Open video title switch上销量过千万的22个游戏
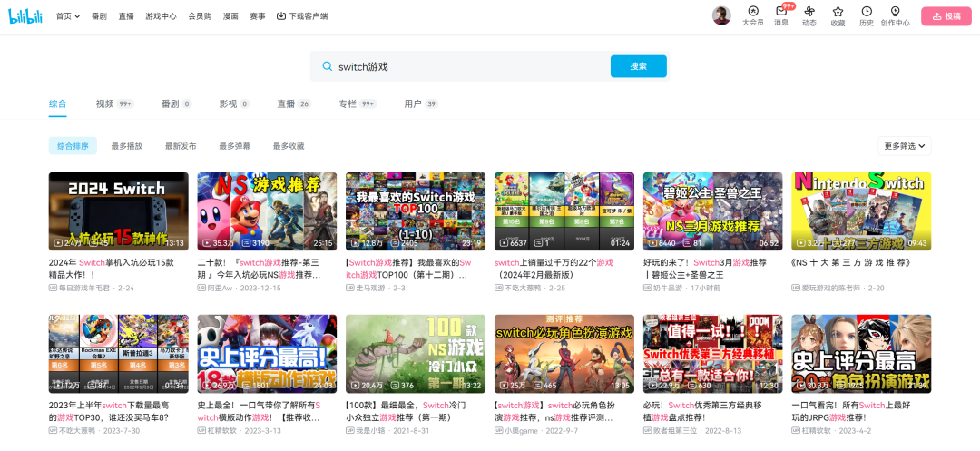The image size is (980, 451). coord(555,269)
